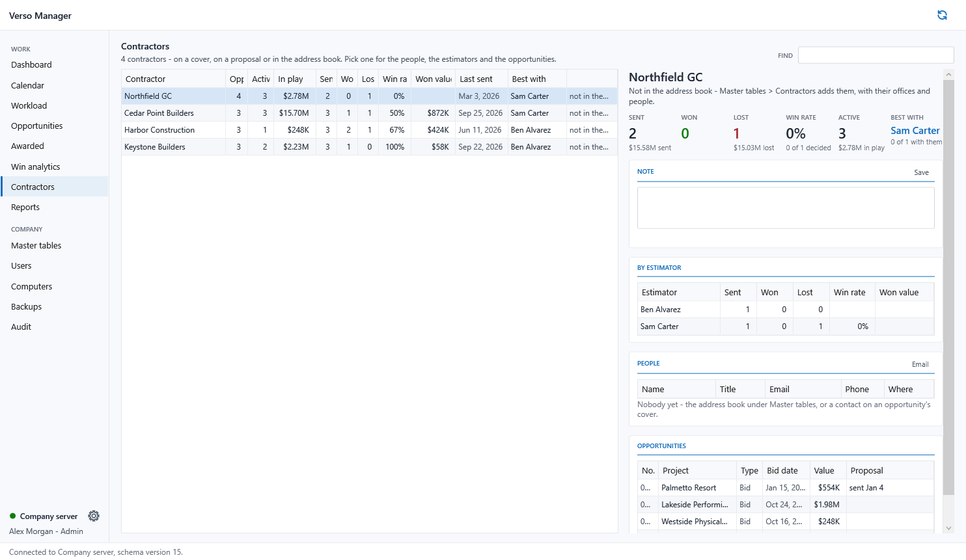Open Palmetto Resort opportunity row

pos(786,487)
